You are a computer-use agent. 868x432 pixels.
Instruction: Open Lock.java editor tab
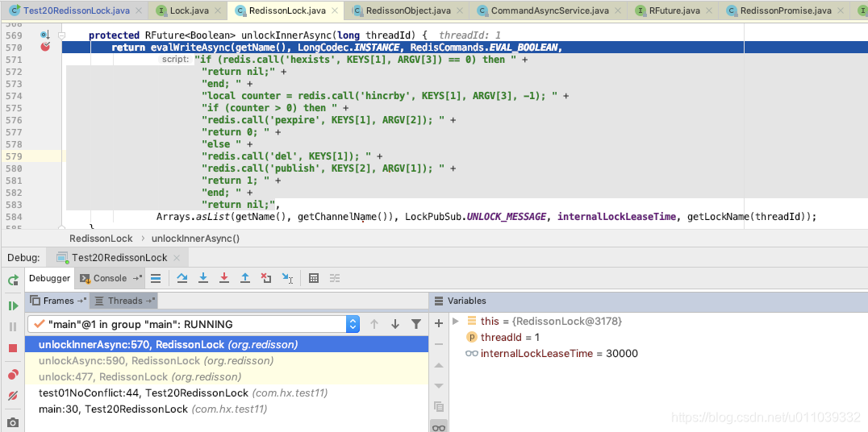point(187,10)
